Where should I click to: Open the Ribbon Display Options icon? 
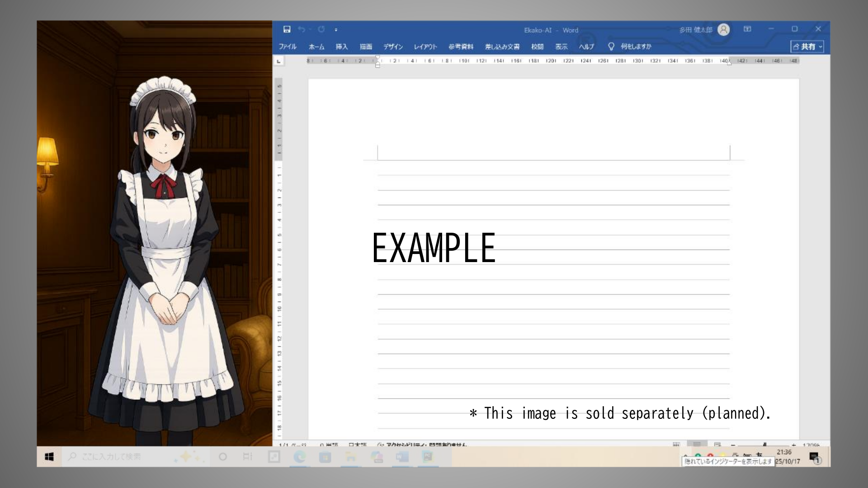(747, 29)
